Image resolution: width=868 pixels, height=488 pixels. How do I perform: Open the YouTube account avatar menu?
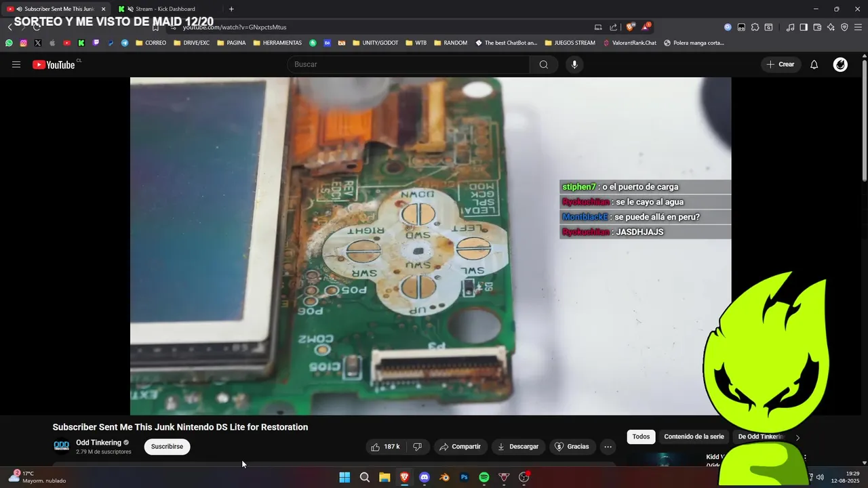click(x=840, y=64)
